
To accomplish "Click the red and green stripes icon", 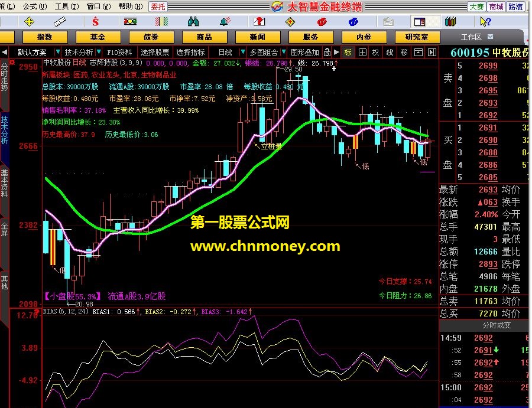I will pos(161,22).
